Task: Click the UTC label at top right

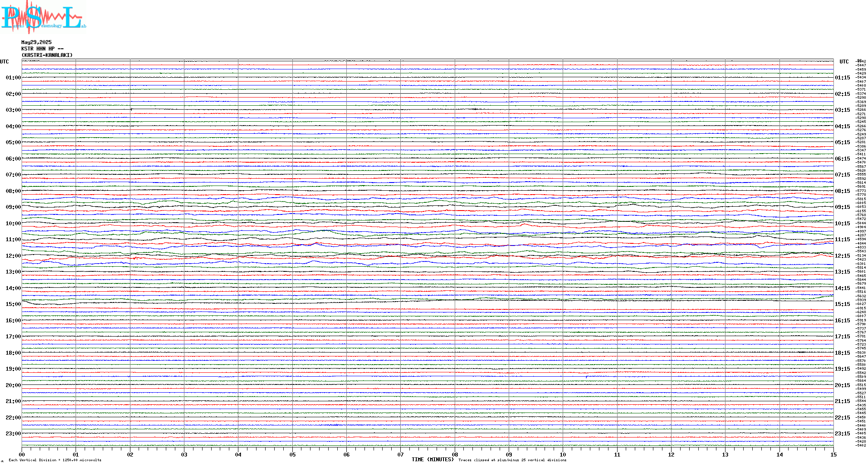Action: [844, 62]
